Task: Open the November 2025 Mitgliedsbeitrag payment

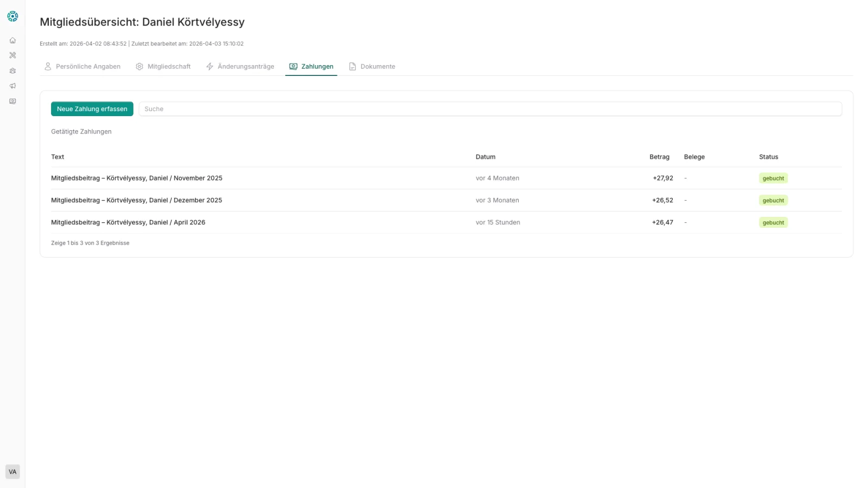Action: [x=137, y=178]
